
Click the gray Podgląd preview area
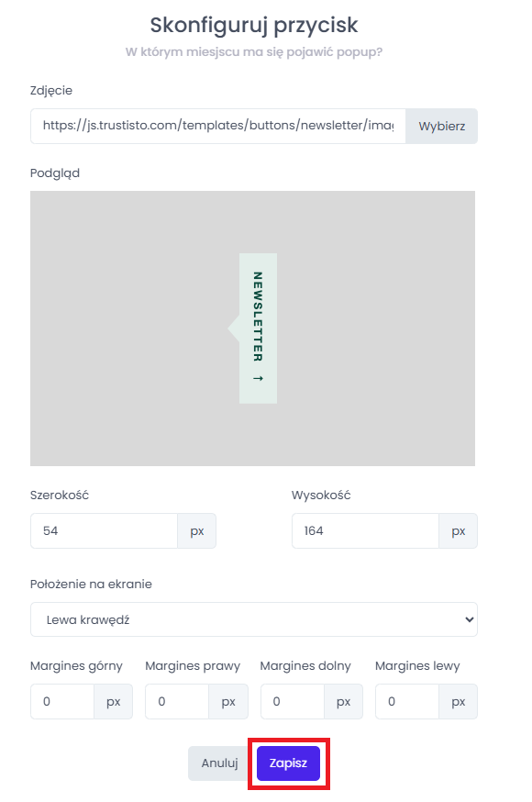[x=252, y=329]
